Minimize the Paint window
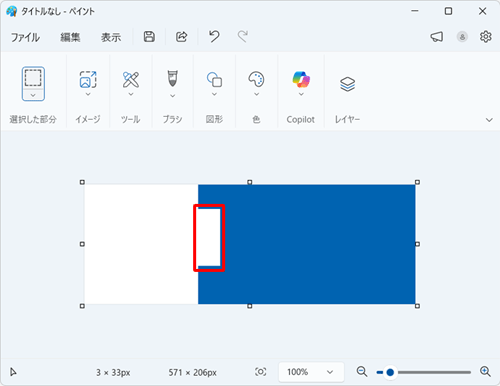 point(415,11)
